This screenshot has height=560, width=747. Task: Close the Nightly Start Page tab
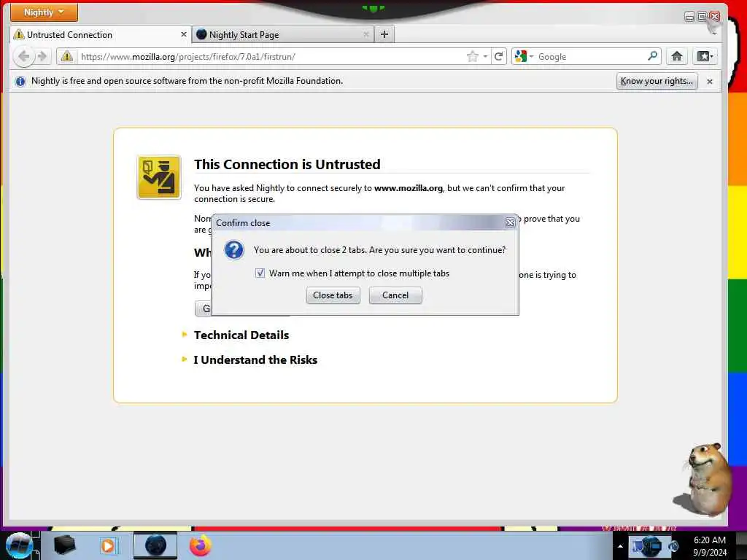(366, 34)
